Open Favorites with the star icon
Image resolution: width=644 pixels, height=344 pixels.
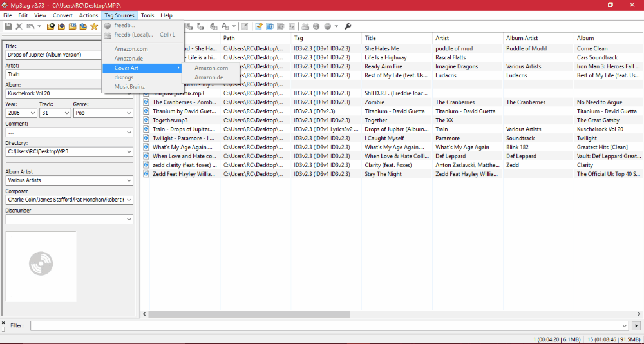point(94,26)
